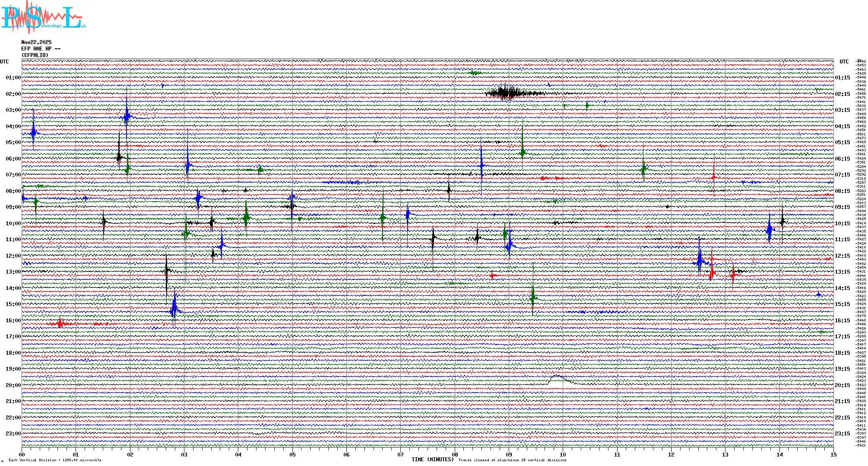Select the 10:00 hour label on left

[x=13, y=224]
